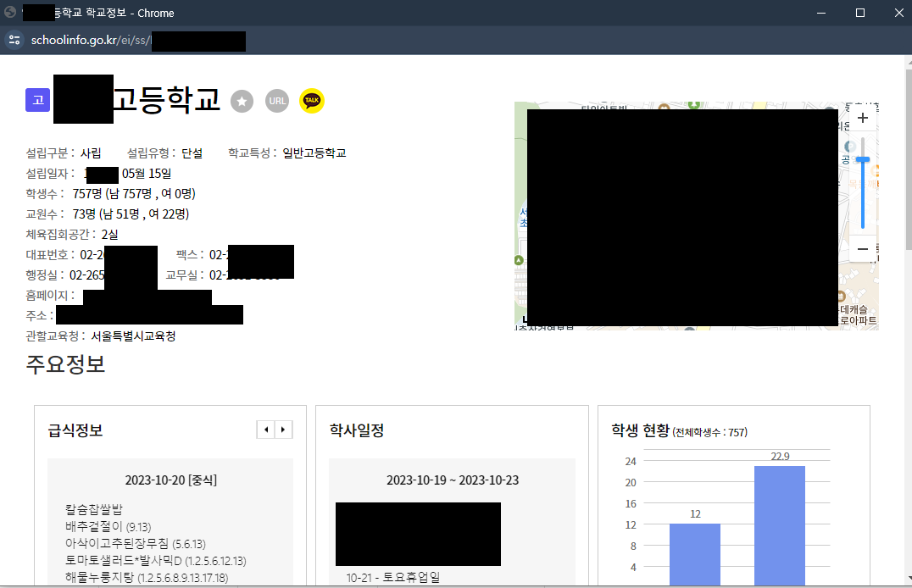Close the Chrome window
Viewport: 912px width, 588px height.
tap(898, 13)
